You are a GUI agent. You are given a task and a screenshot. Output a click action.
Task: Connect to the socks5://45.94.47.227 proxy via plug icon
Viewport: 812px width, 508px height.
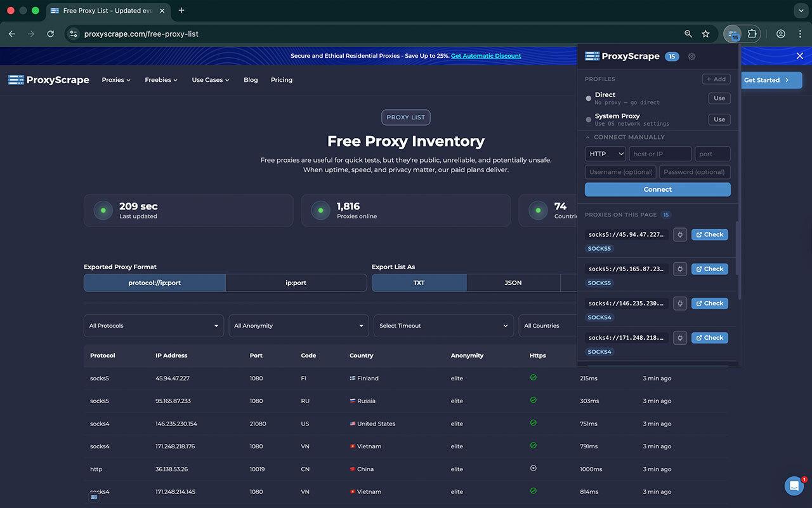point(679,234)
